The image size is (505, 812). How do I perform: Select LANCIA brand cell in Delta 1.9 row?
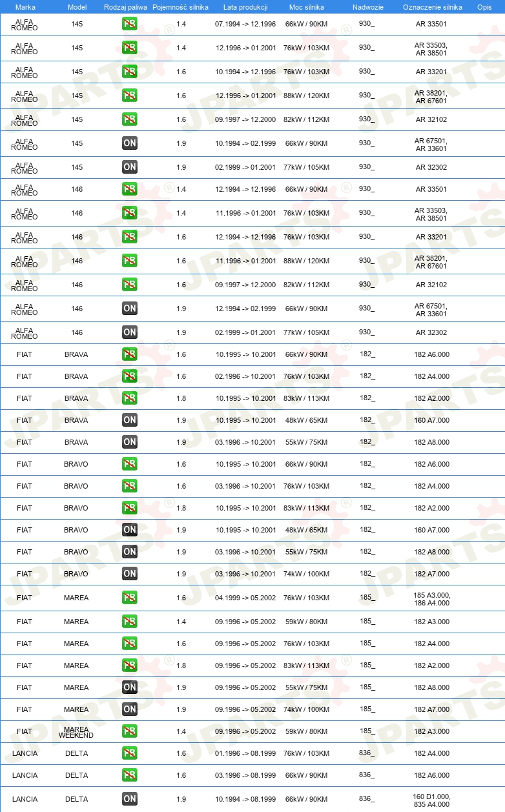(25, 799)
